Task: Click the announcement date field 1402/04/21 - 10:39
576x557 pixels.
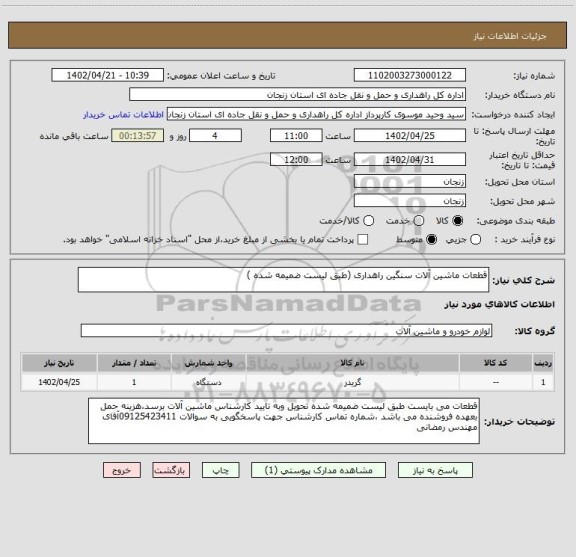Action: tap(108, 75)
